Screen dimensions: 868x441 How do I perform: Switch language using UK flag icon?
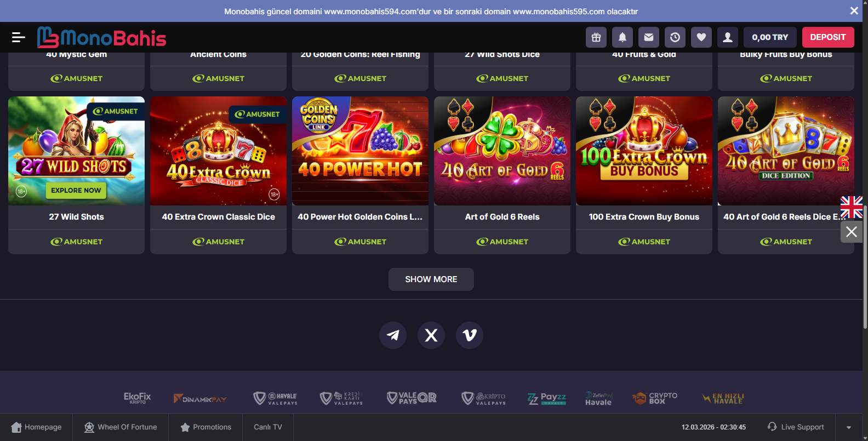pos(852,207)
